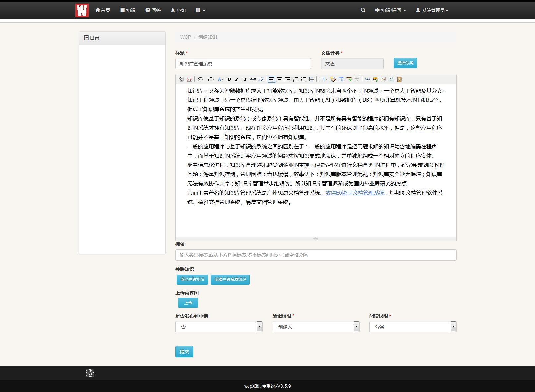This screenshot has width=535, height=392.
Task: Click the brown address book icon
Action: tap(399, 79)
